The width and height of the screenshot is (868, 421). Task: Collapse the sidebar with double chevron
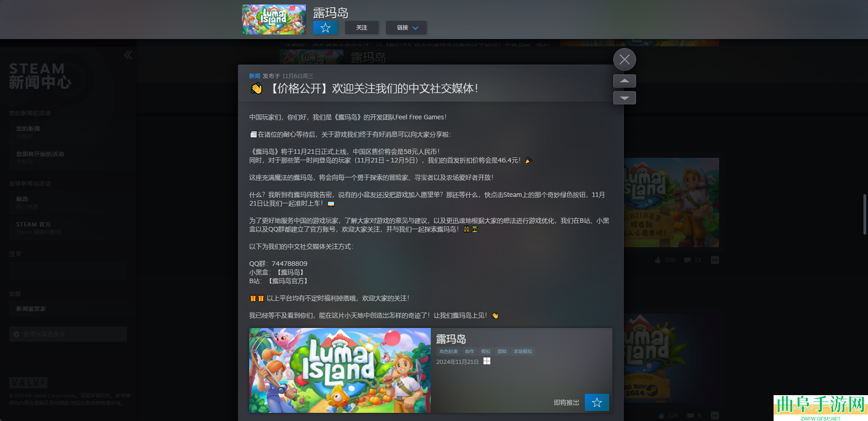(128, 55)
